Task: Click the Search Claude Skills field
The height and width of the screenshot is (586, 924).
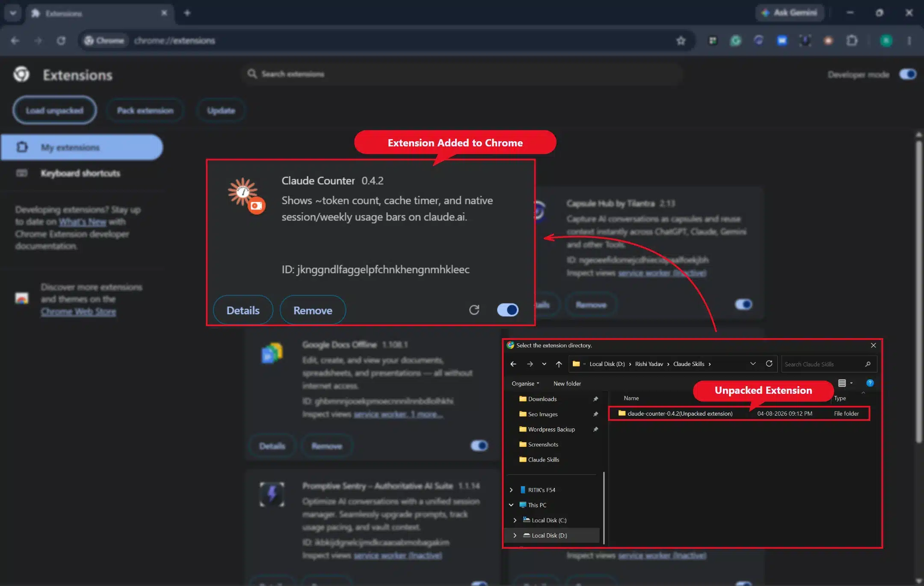Action: [829, 364]
